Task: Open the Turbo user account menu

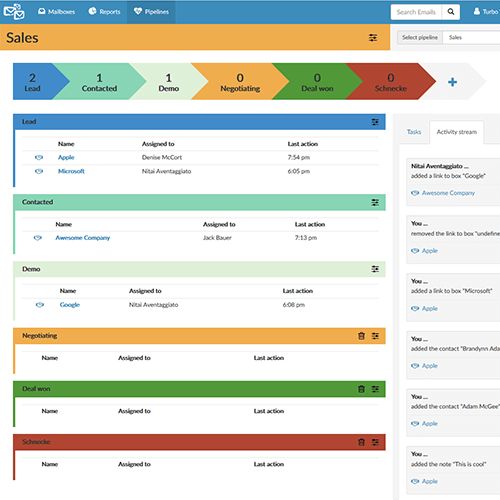Action: point(486,12)
